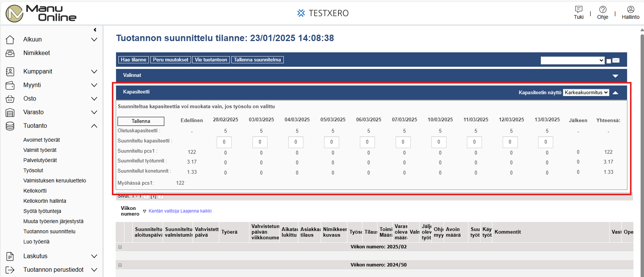Focus planned capacity field for 13/03/2025
Viewport: 644px width, 277px height.
point(546,142)
